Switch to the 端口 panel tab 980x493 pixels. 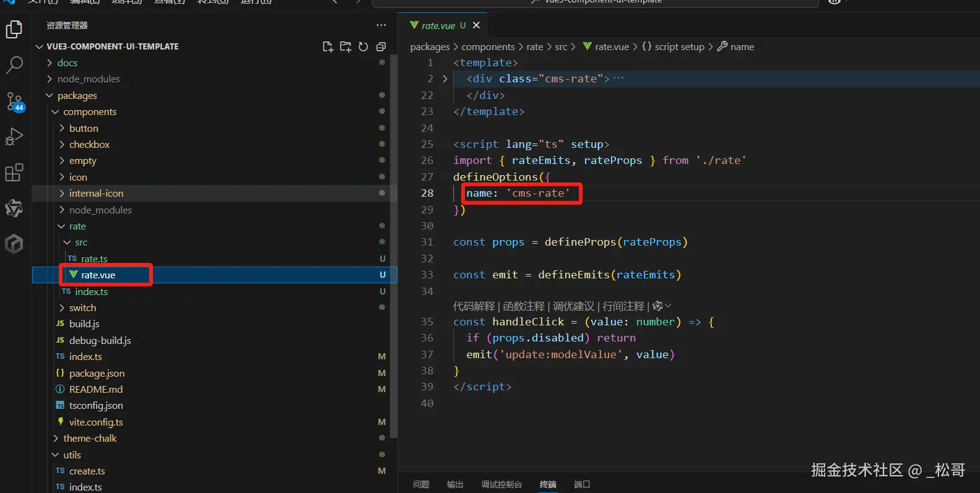point(582,484)
